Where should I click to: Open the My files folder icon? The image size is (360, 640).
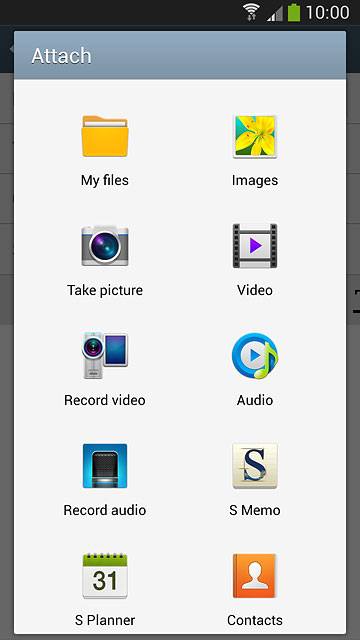pos(105,136)
